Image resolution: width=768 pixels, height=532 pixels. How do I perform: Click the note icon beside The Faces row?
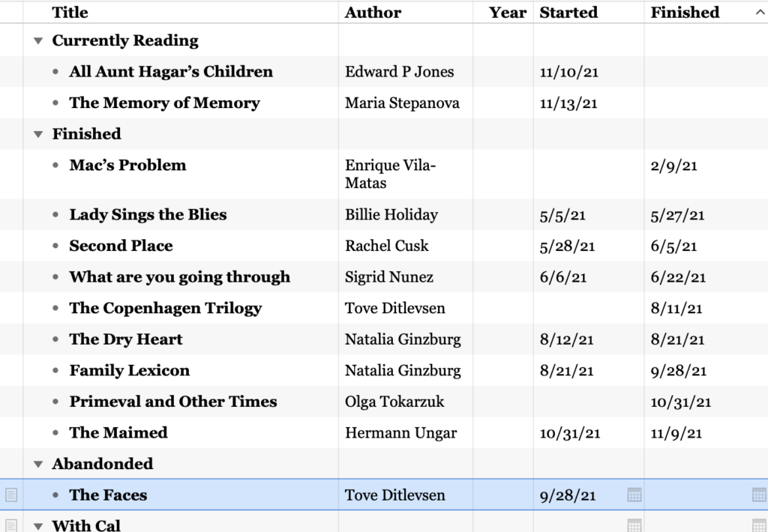[11, 495]
